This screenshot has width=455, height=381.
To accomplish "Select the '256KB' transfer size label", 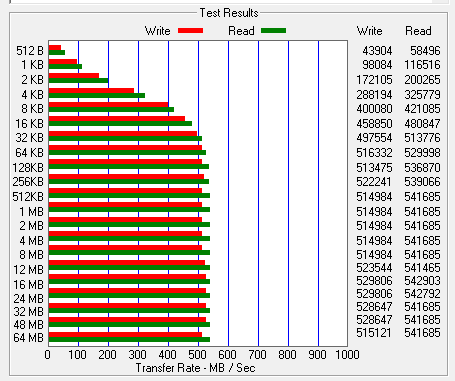I will pyautogui.click(x=28, y=182).
